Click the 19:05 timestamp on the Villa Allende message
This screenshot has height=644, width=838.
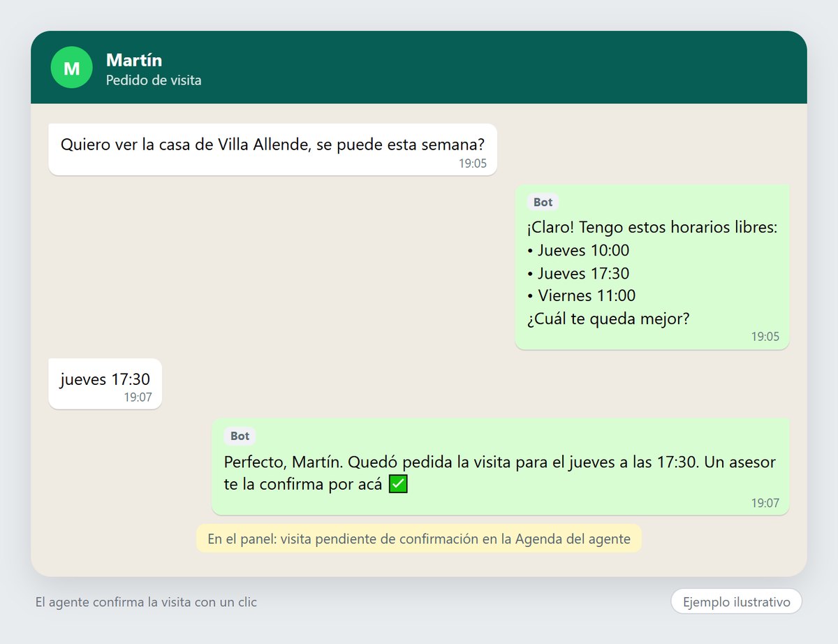click(473, 164)
